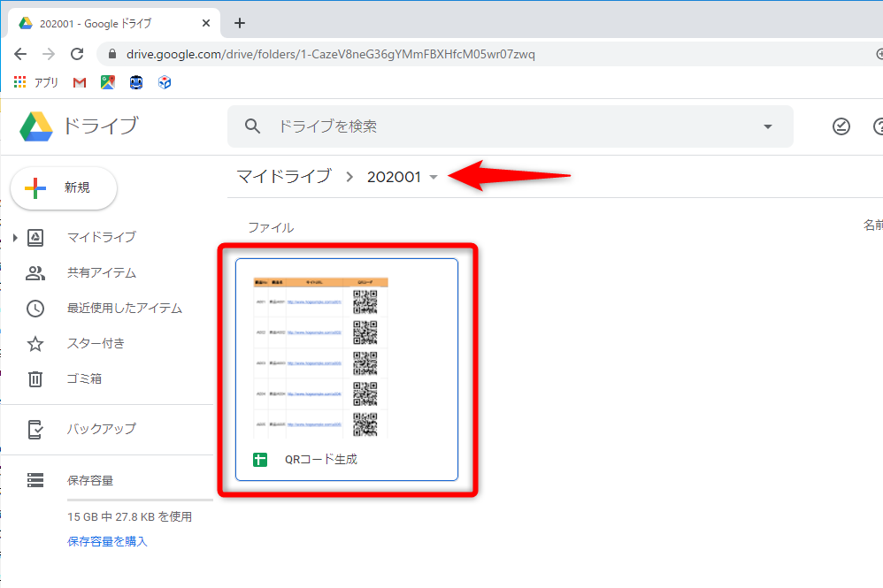This screenshot has height=588, width=883.
Task: Click the address bar URL
Action: [x=331, y=54]
